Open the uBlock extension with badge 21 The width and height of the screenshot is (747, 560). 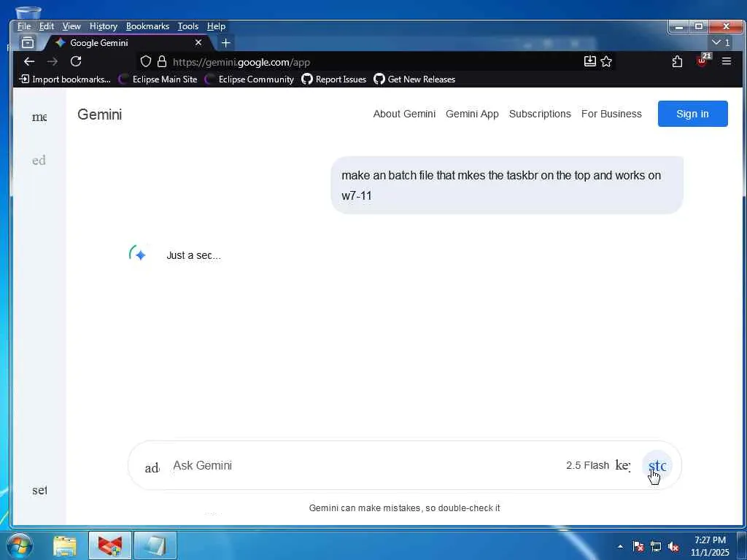(703, 60)
